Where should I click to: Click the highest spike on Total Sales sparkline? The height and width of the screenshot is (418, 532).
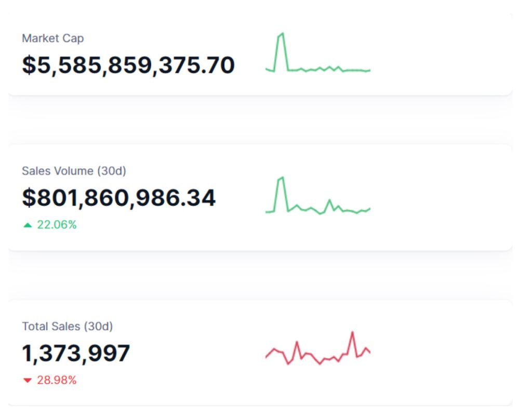[352, 332]
